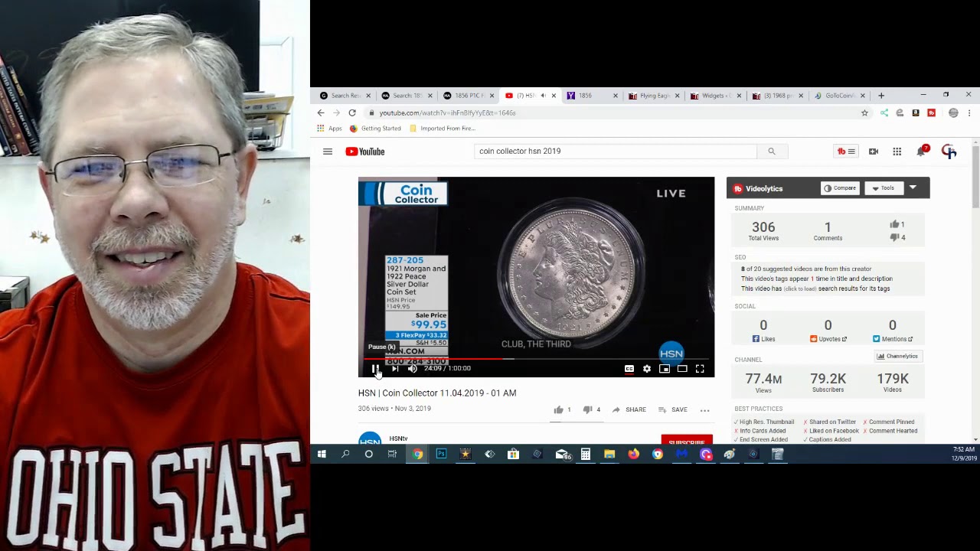Open the video player settings gear
The width and height of the screenshot is (980, 551).
[x=647, y=369]
